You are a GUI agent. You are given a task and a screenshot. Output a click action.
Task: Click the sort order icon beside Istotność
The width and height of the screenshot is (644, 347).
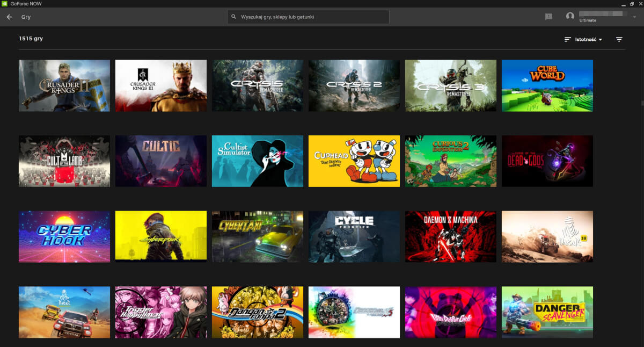[567, 39]
